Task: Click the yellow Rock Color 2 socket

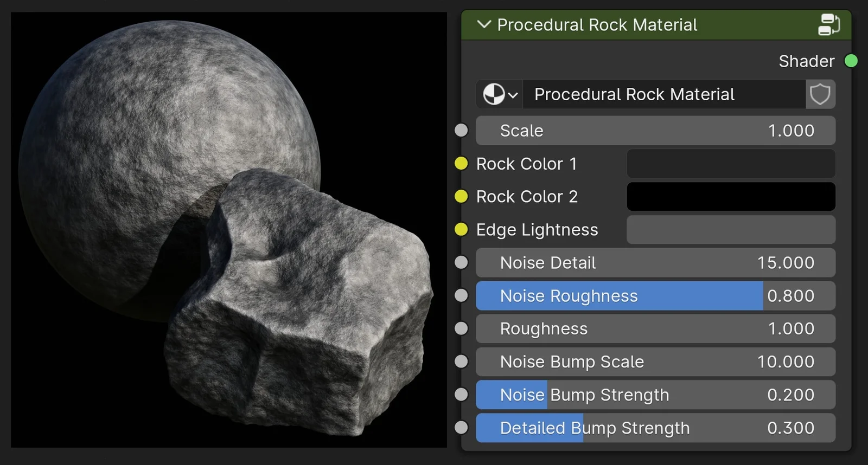Action: point(461,196)
